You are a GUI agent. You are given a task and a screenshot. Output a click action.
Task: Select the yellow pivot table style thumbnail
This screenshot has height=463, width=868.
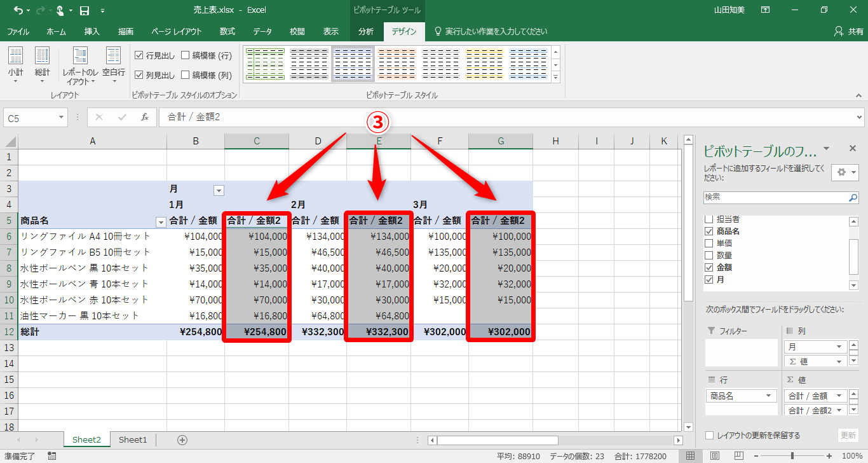tap(485, 64)
